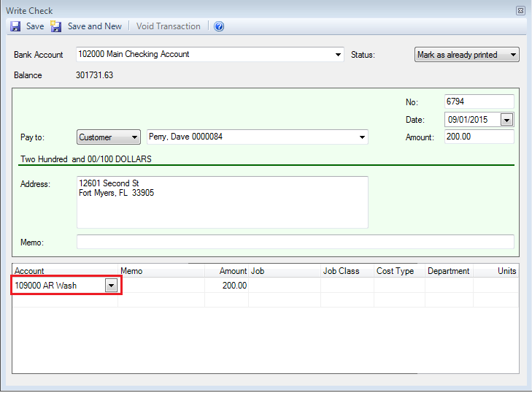Click the Department column header
This screenshot has width=532, height=393.
pos(448,271)
